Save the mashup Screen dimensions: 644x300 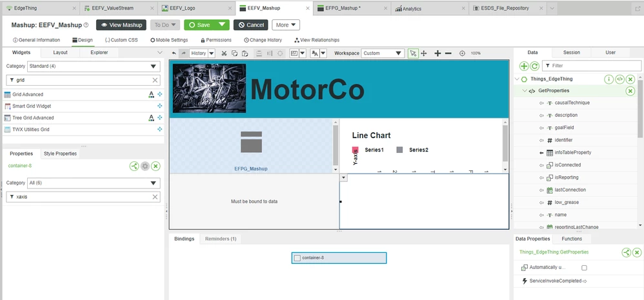coord(199,25)
